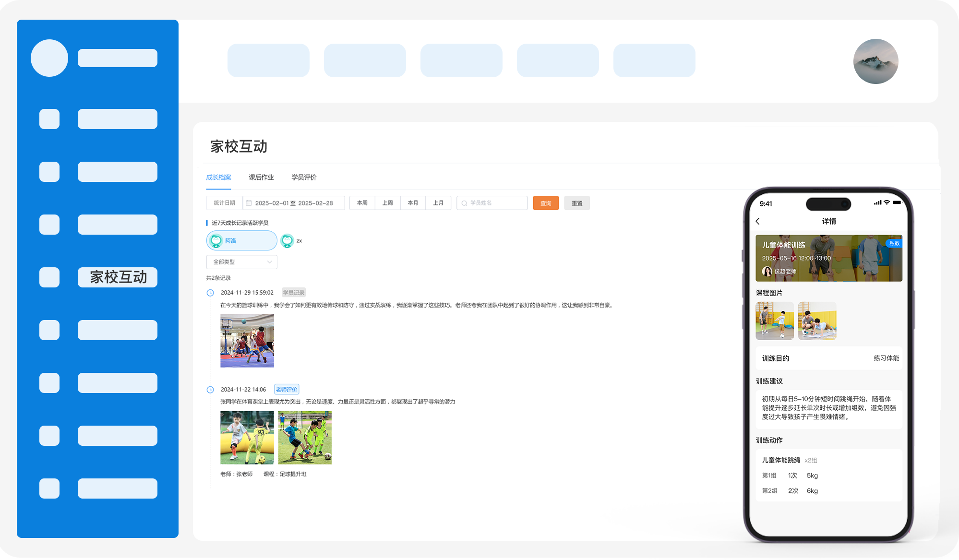Click the zx student avatar icon
The image size is (959, 560).
click(287, 240)
